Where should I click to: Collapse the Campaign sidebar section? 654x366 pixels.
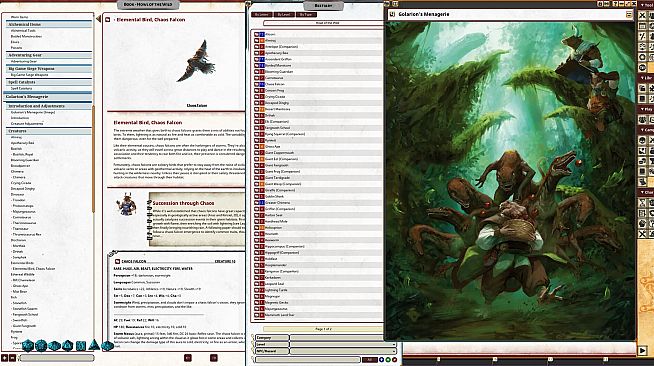coord(647,130)
